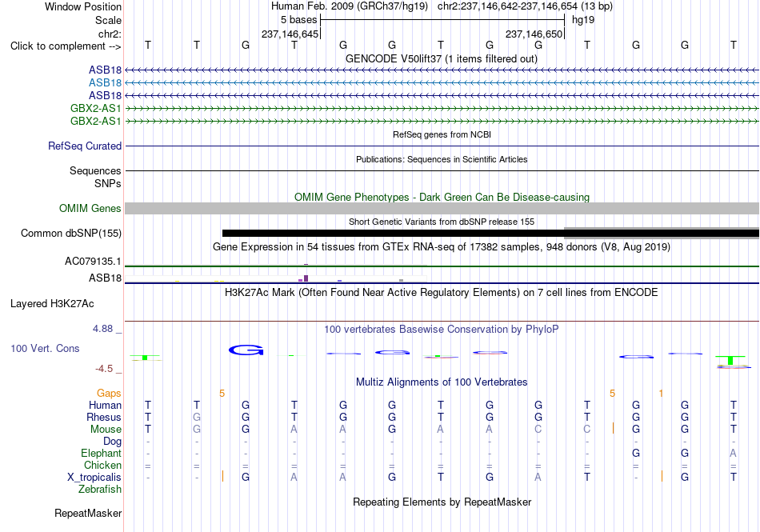Viewport: 760px width, 532px height.
Task: Open Gene Expression in 54 tissues title
Action: click(x=442, y=247)
